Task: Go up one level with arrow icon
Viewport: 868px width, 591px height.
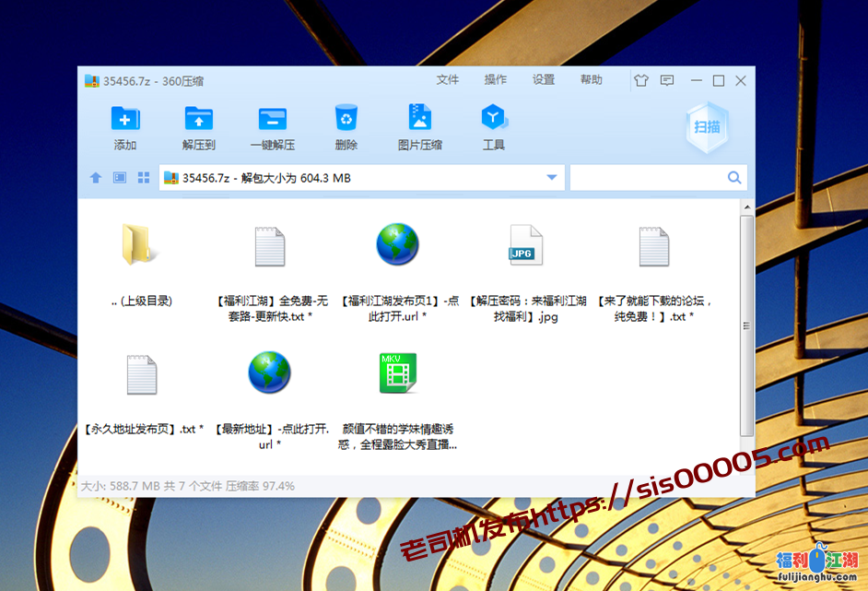Action: 96,178
